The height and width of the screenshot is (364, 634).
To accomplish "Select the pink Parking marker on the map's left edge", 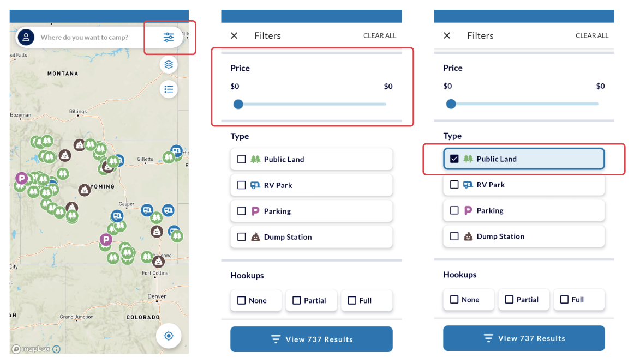I will click(20, 179).
